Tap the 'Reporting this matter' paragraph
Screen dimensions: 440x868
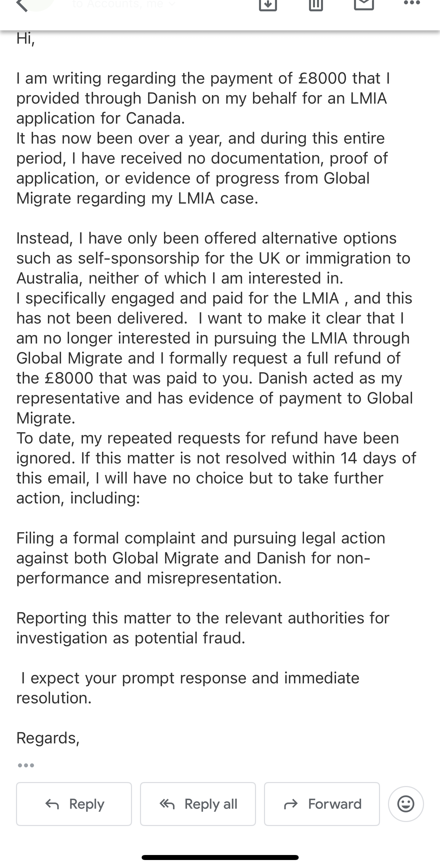pyautogui.click(x=202, y=628)
